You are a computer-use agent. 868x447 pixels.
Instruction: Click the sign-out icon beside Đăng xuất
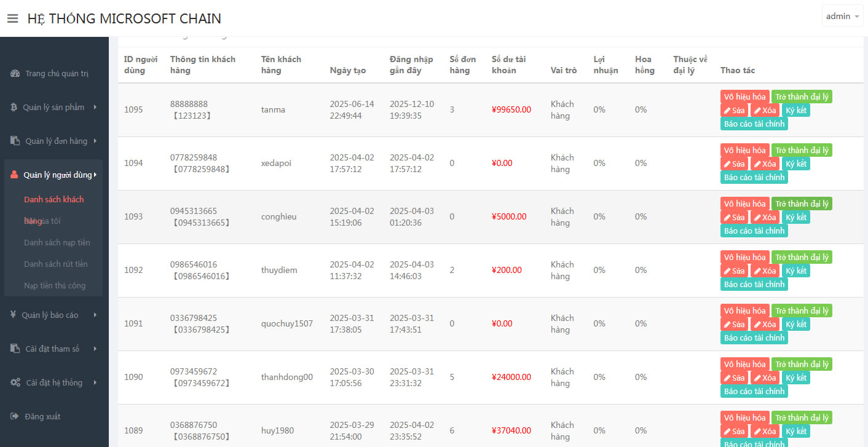pos(15,416)
